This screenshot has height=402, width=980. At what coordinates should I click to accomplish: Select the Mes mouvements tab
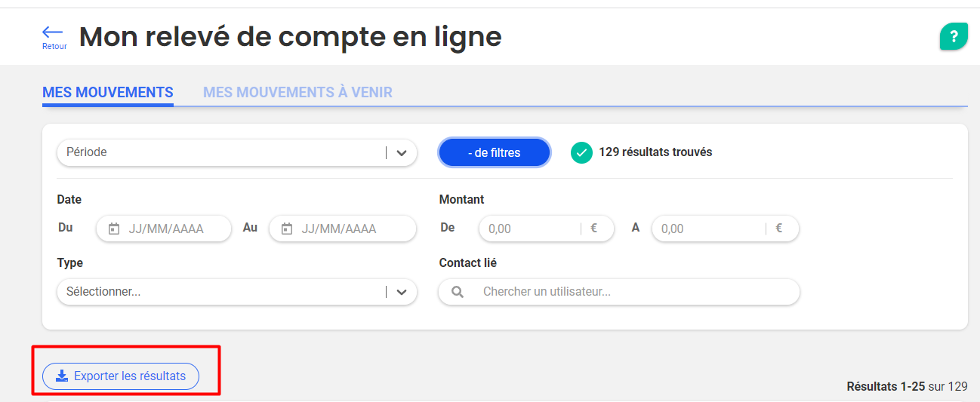click(108, 93)
